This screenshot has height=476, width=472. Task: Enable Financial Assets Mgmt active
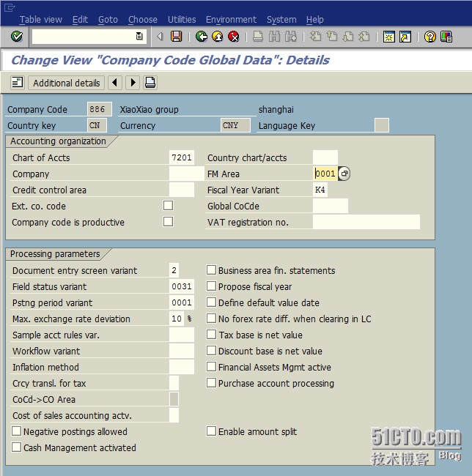(211, 366)
